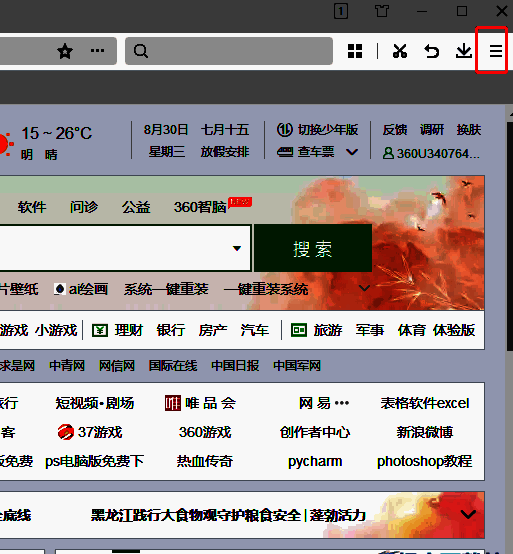Open the 房产 category
513x554 pixels.
(213, 330)
